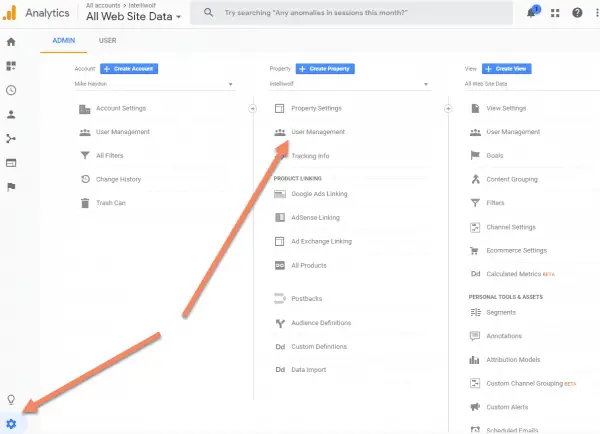The image size is (600, 434).
Task: Expand the View dropdown All Web Site Data
Action: click(532, 84)
